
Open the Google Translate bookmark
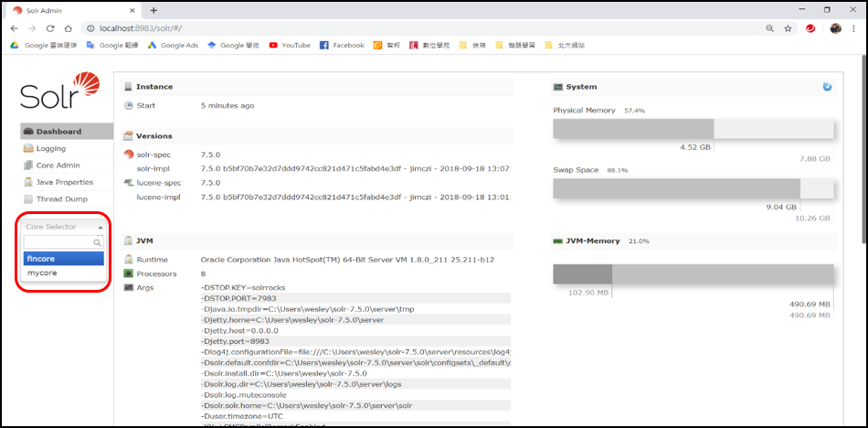pyautogui.click(x=111, y=46)
